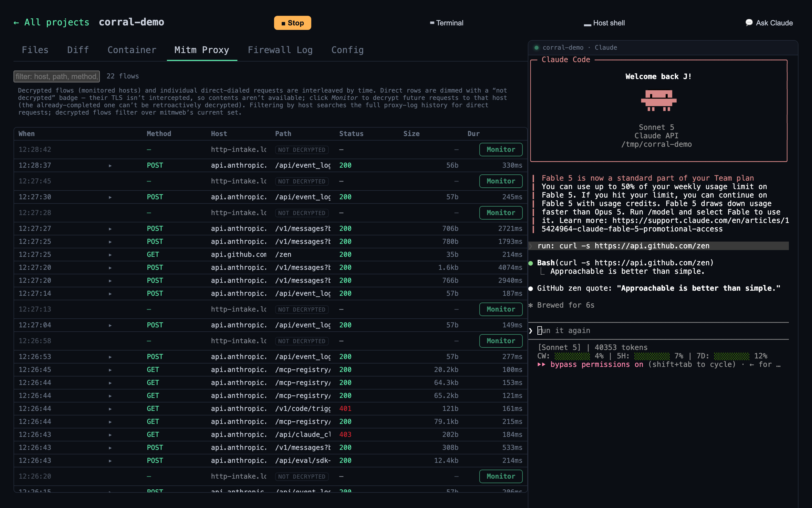Click the Claude Code mascot icon
The width and height of the screenshot is (812, 508).
tap(658, 100)
